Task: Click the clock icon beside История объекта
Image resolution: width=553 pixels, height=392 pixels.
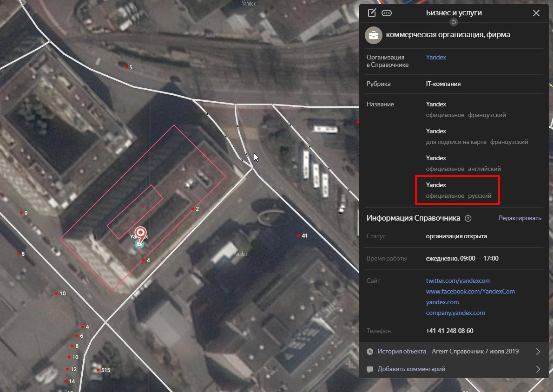Action: (x=369, y=352)
